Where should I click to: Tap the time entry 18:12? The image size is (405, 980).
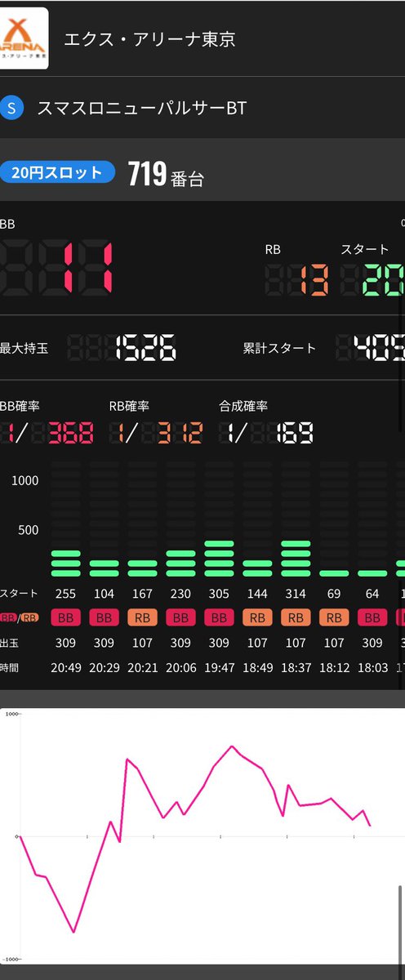tap(334, 667)
